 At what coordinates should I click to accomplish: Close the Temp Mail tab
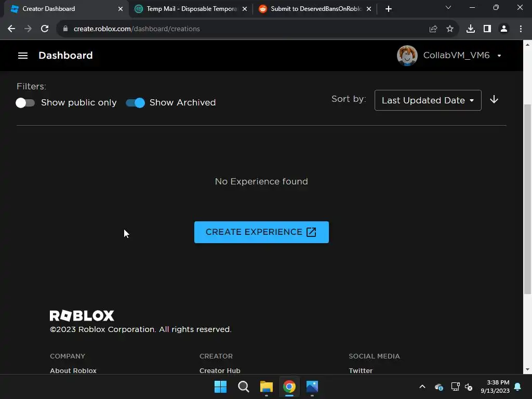click(x=245, y=9)
